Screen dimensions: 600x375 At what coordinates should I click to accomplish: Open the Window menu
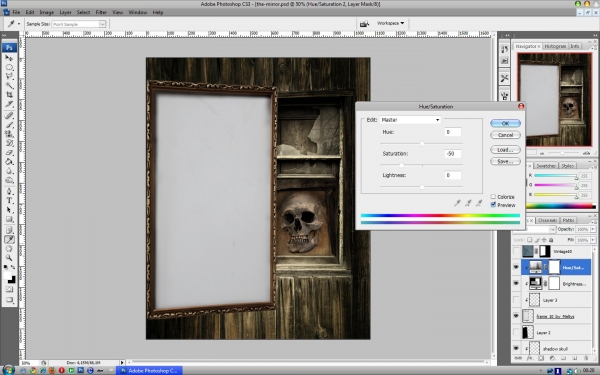tap(138, 12)
